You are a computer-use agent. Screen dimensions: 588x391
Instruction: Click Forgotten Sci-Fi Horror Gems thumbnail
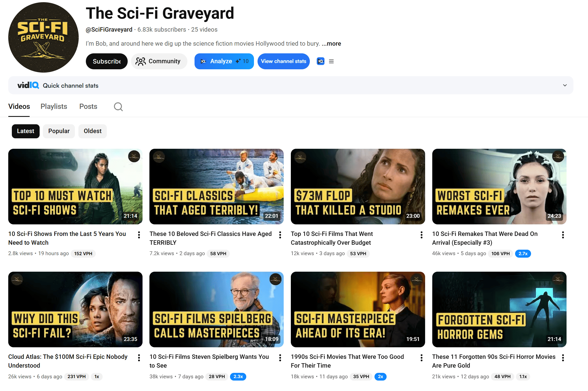(499, 310)
